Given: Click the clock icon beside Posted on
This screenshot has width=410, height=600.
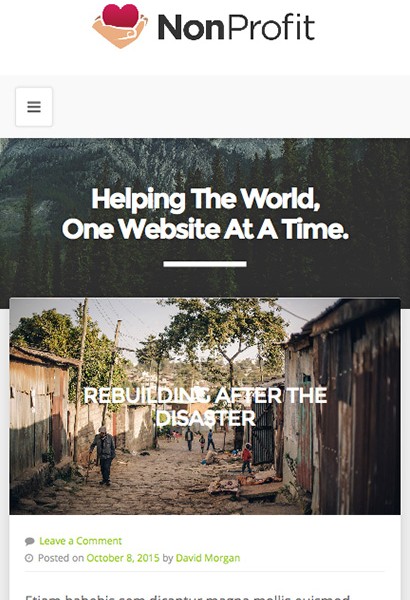Looking at the screenshot, I should click(x=29, y=558).
